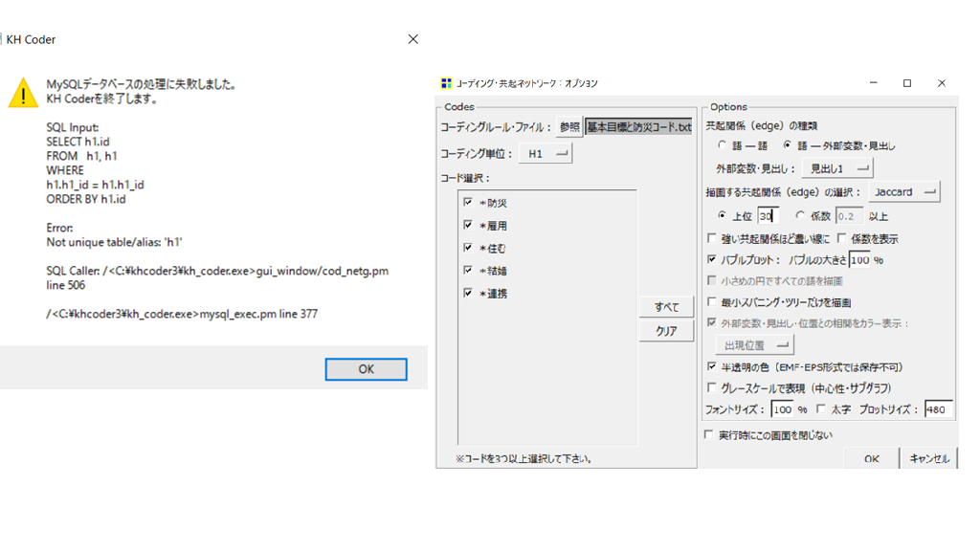Enable 強い共起関係ほど濃い線に checkbox
The height and width of the screenshot is (551, 980).
(x=711, y=238)
